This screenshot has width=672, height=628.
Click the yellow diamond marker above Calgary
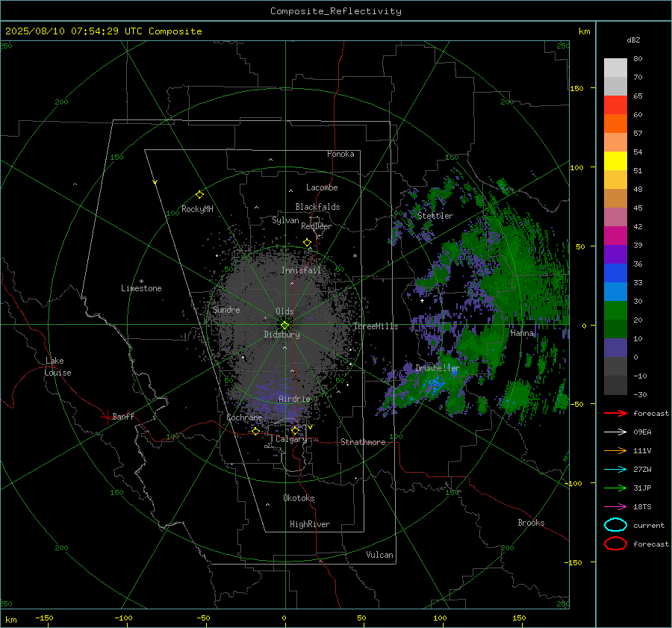tap(295, 431)
